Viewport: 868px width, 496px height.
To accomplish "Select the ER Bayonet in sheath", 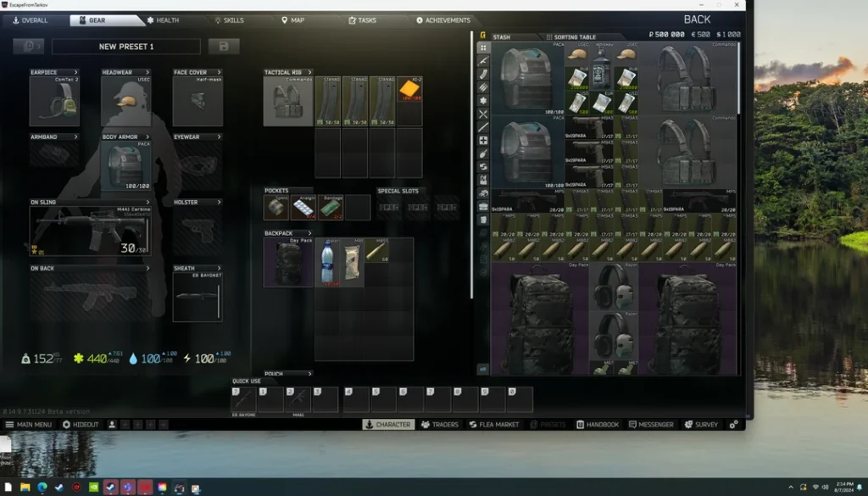I will [x=198, y=297].
